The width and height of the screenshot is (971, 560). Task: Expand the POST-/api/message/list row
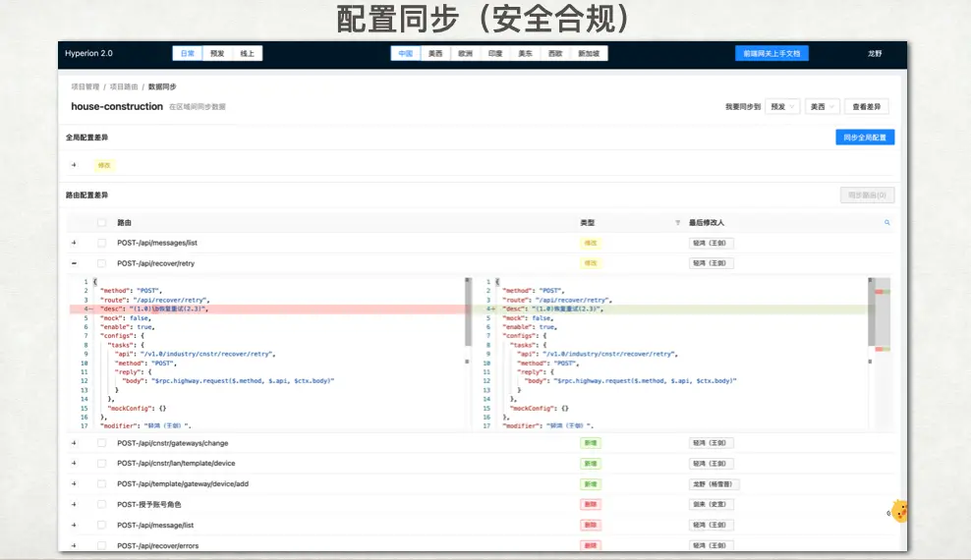tap(74, 525)
